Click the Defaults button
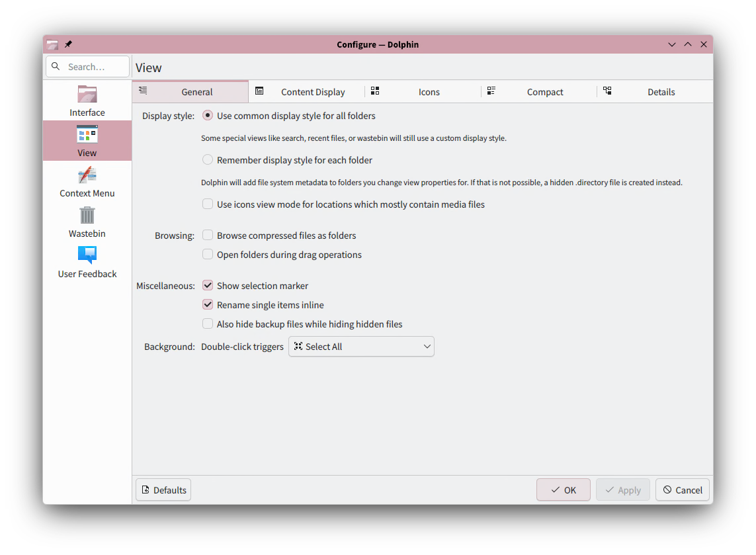Image resolution: width=756 pixels, height=555 pixels. pos(163,490)
